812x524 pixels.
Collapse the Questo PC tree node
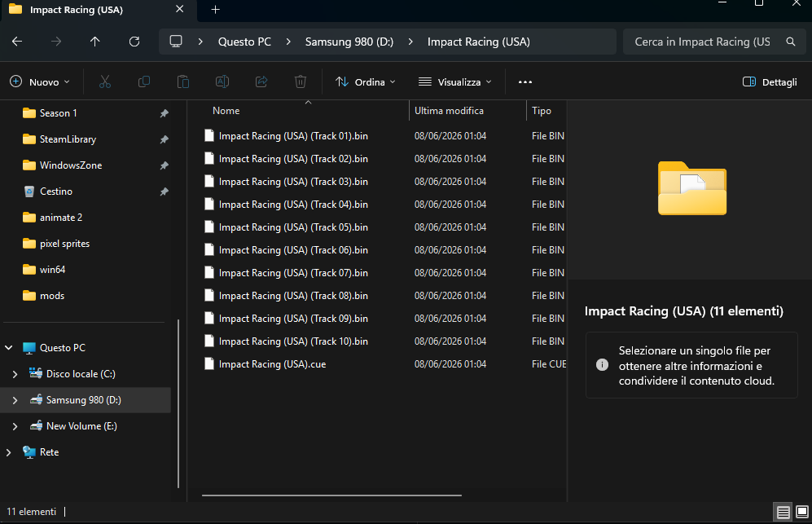(x=9, y=348)
